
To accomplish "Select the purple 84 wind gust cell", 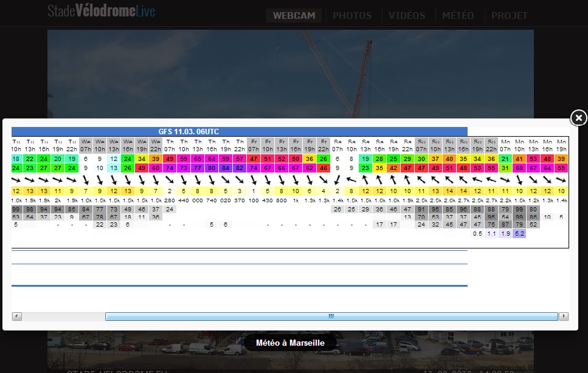I will (226, 168).
